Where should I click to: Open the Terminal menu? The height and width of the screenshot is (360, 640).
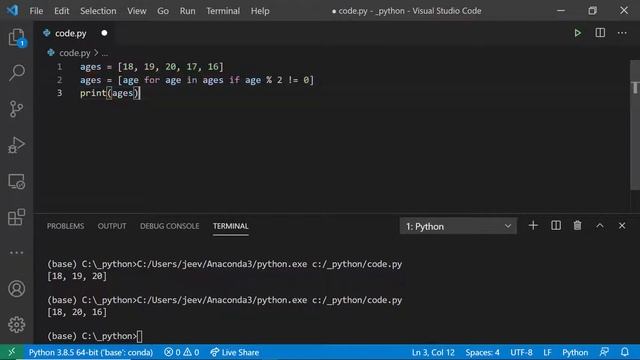[x=223, y=11]
